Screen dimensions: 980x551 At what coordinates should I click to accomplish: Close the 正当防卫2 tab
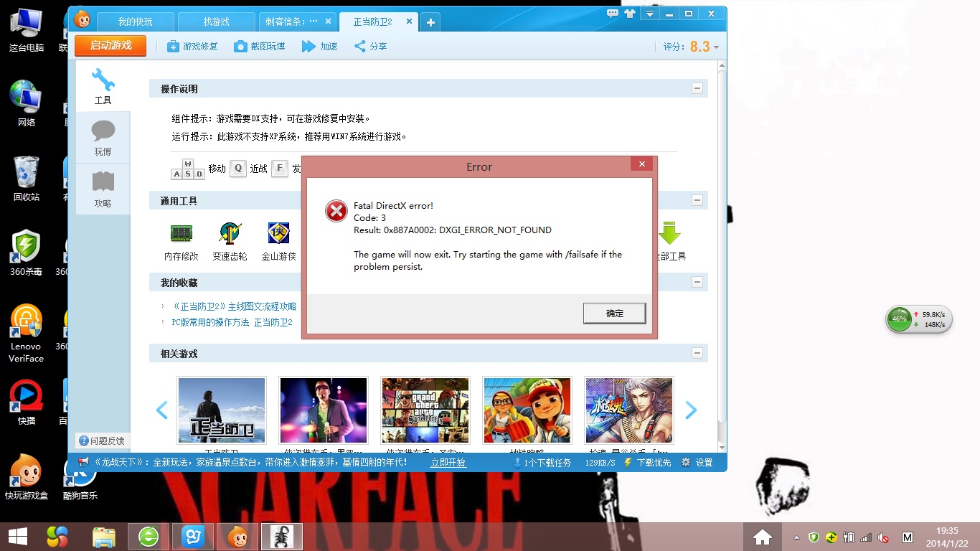[x=410, y=22]
